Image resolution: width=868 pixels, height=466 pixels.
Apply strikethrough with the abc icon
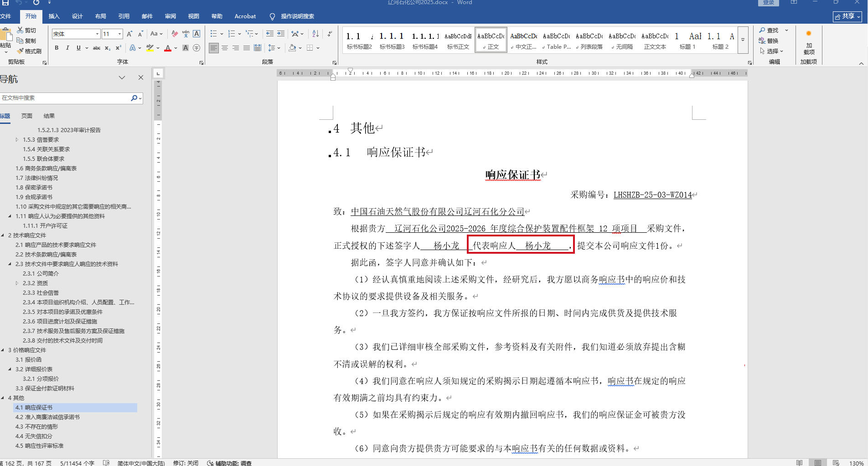(96, 48)
